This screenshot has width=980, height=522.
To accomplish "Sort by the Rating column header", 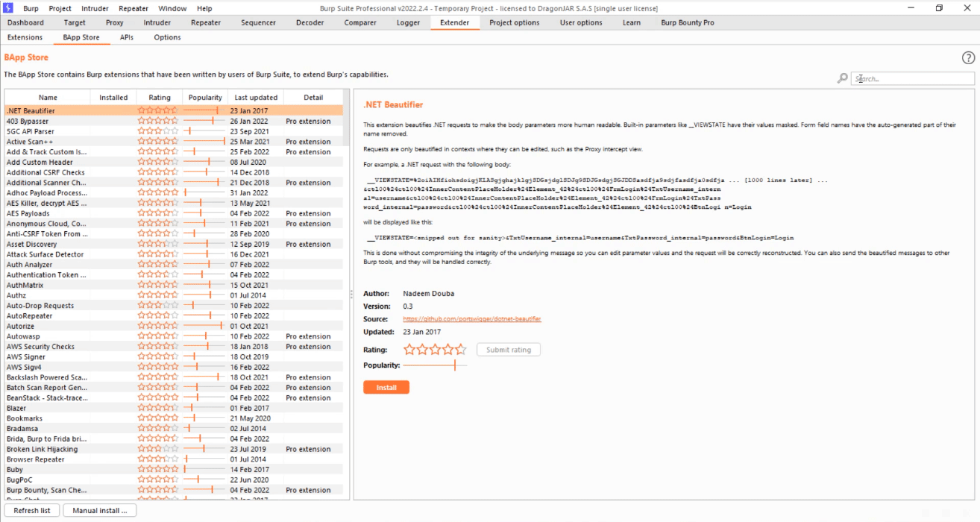I will [160, 98].
